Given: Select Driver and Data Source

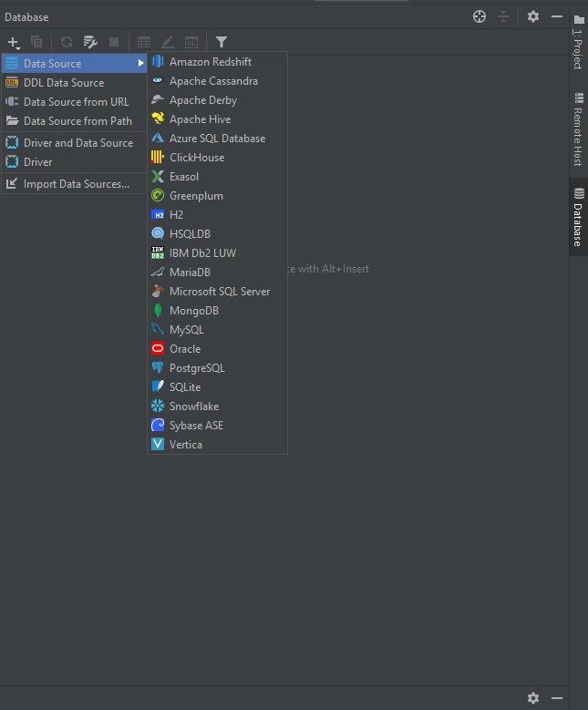Looking at the screenshot, I should 74,142.
